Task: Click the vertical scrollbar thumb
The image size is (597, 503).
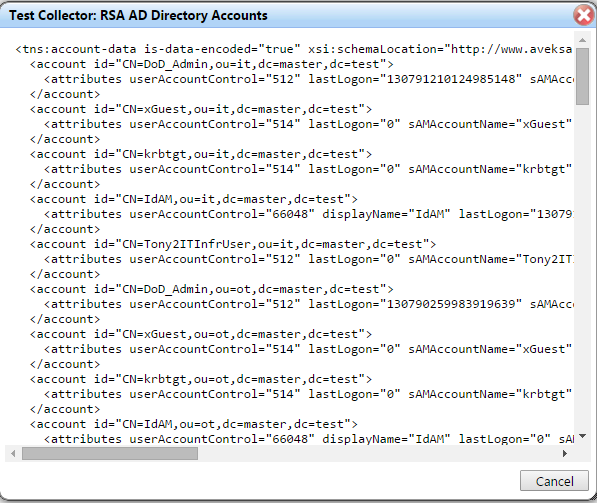Action: pos(582,76)
